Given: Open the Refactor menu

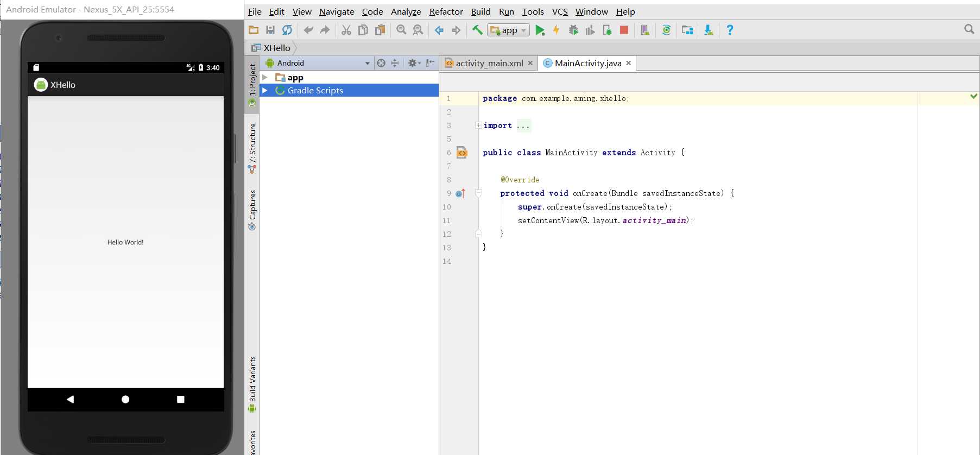Looking at the screenshot, I should tap(446, 11).
